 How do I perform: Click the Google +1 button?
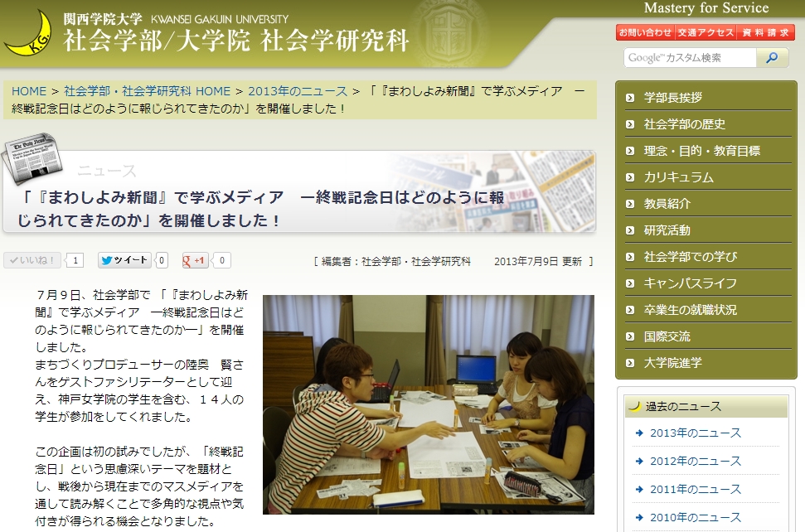[x=196, y=260]
